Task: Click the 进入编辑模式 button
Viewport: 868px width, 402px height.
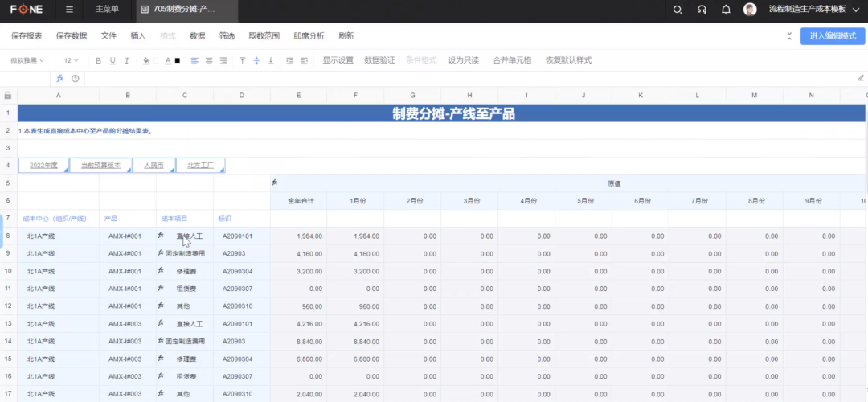Action: [x=833, y=36]
